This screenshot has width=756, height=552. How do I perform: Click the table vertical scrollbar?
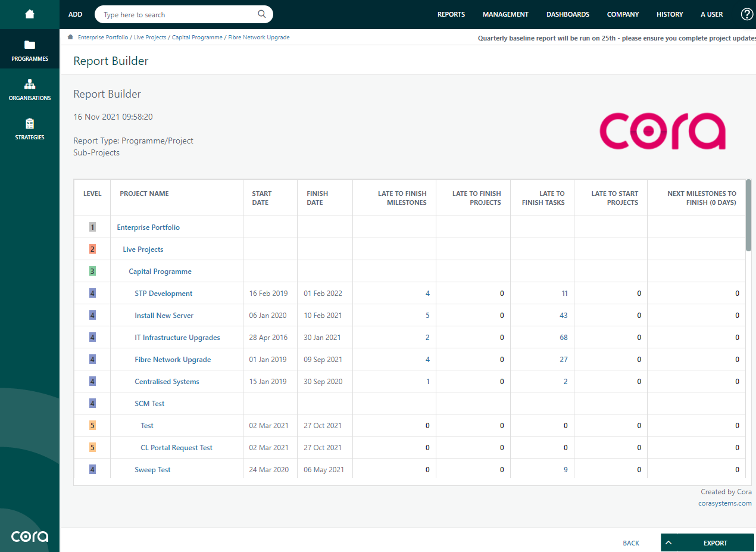(748, 215)
